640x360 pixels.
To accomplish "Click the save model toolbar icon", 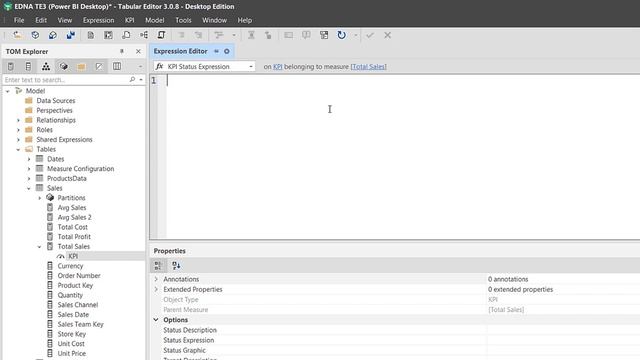I will pyautogui.click(x=53, y=35).
